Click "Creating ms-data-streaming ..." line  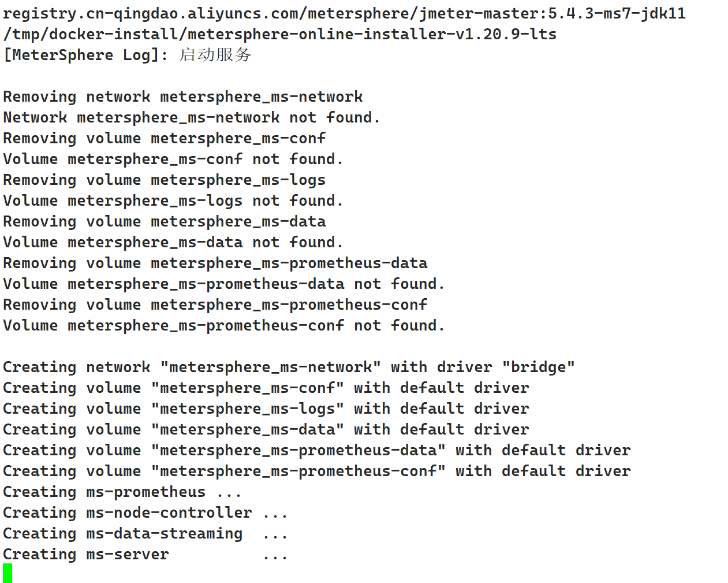[x=145, y=533]
